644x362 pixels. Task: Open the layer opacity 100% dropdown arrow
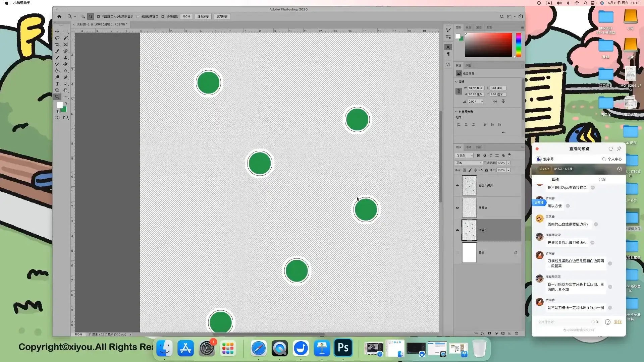pos(508,163)
